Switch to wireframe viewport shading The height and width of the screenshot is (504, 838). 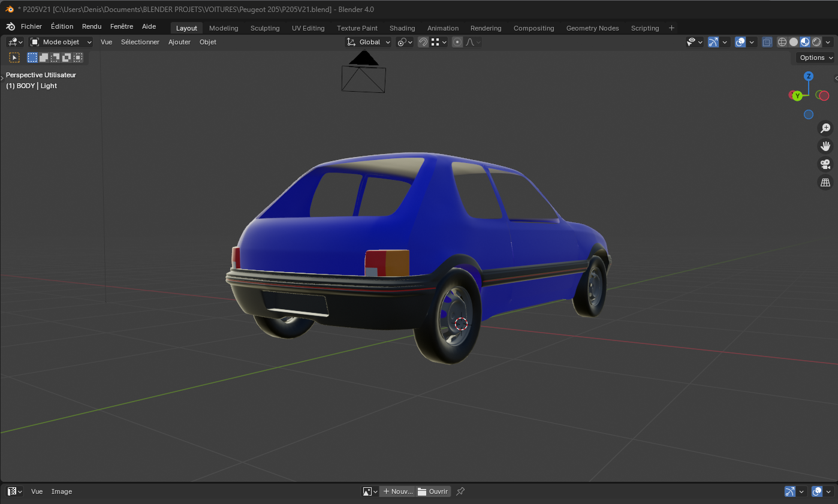coord(782,42)
